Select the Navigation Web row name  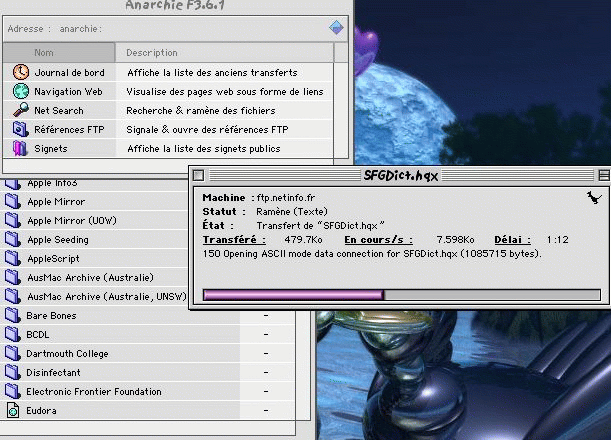point(68,92)
